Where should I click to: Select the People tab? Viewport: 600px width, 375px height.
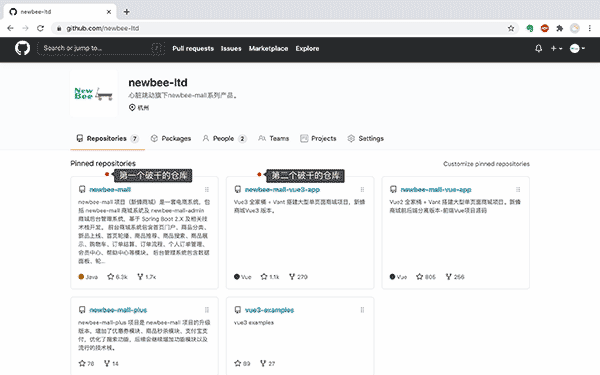tap(224, 139)
